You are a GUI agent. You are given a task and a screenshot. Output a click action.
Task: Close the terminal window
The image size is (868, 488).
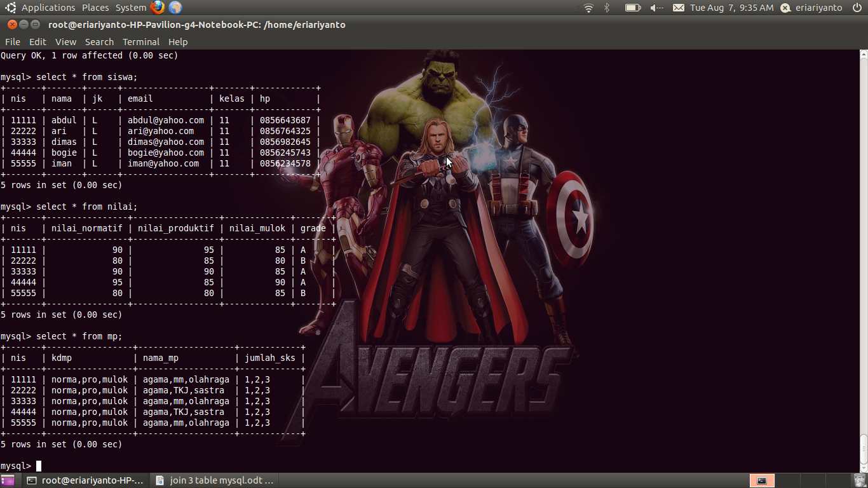pos(12,25)
